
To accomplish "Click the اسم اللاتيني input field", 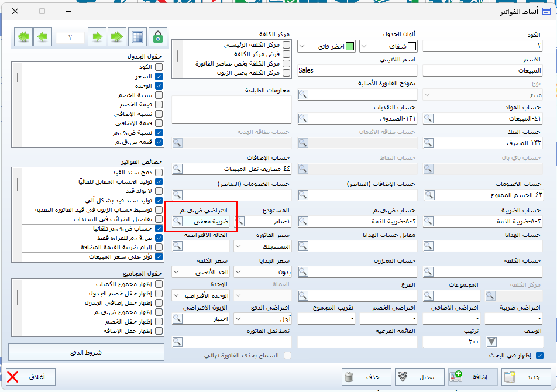I will (x=357, y=70).
